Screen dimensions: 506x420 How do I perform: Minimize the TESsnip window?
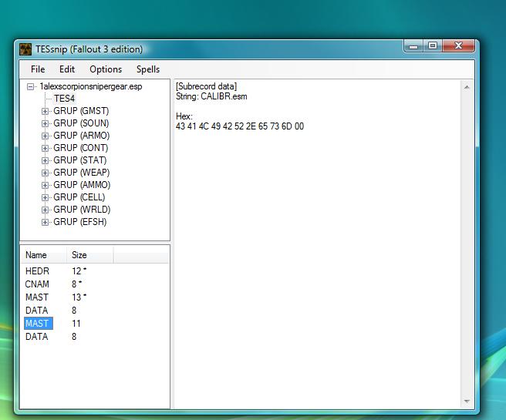[413, 46]
